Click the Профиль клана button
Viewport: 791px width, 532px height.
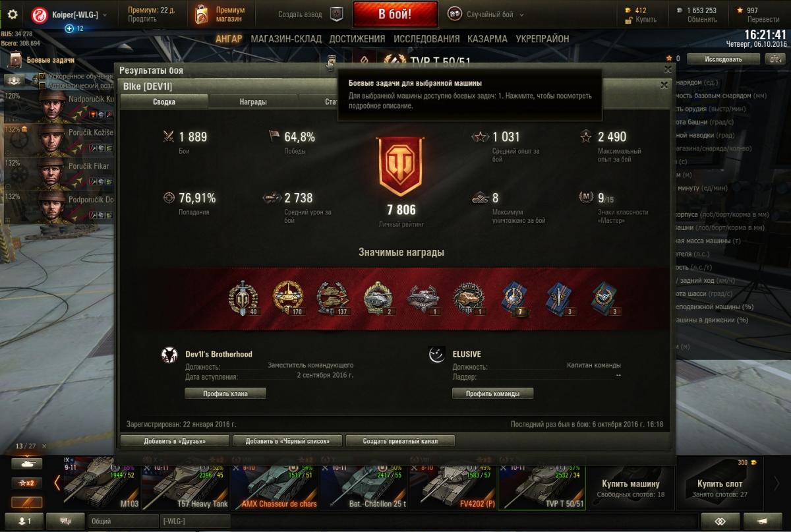(x=225, y=394)
